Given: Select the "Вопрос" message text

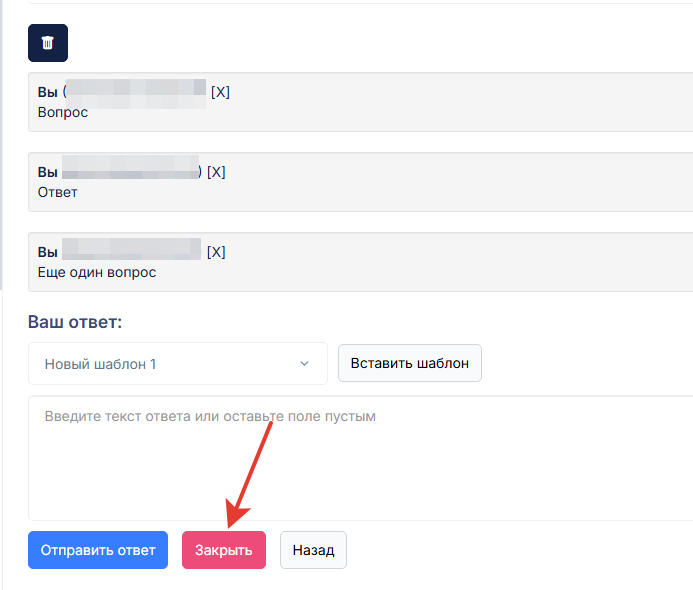Looking at the screenshot, I should 63,112.
